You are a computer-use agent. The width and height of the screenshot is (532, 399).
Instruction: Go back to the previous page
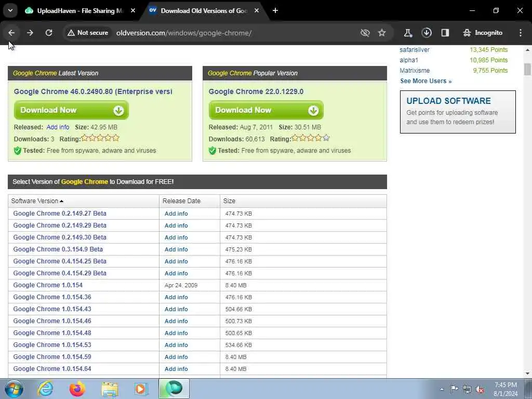click(11, 33)
